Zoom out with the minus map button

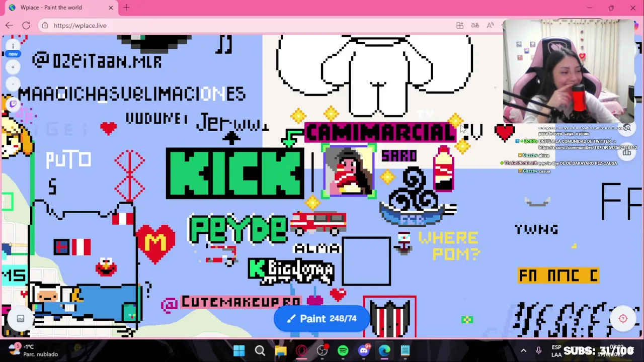(13, 84)
